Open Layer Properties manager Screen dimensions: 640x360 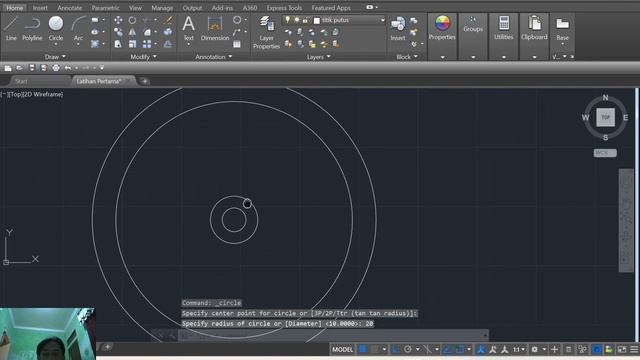point(266,33)
